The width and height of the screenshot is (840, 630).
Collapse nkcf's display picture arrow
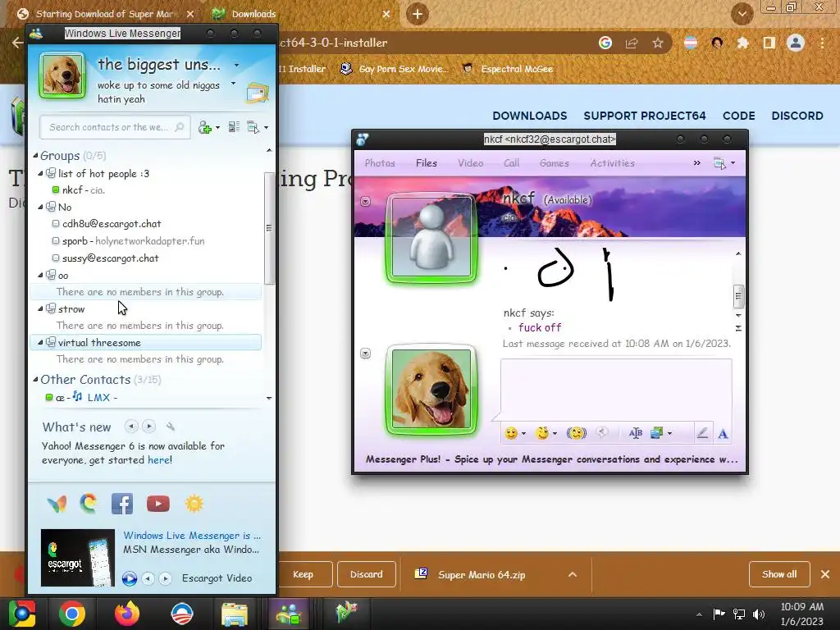pos(365,202)
